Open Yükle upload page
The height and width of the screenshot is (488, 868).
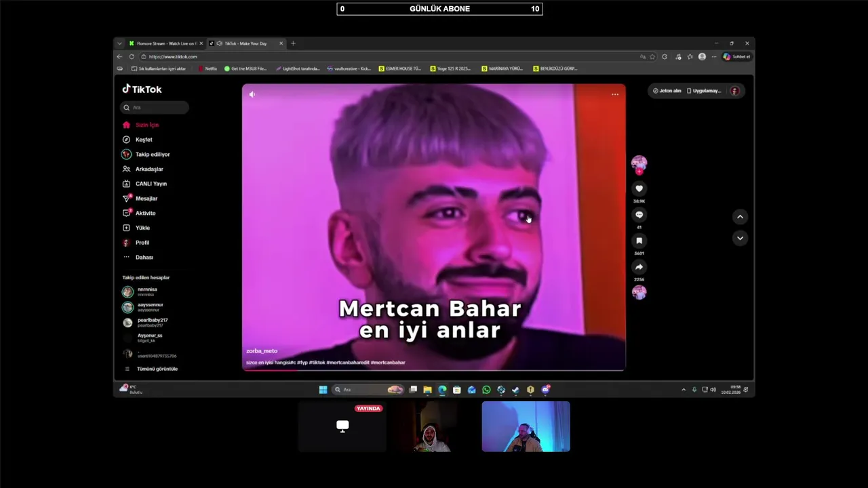click(x=136, y=228)
